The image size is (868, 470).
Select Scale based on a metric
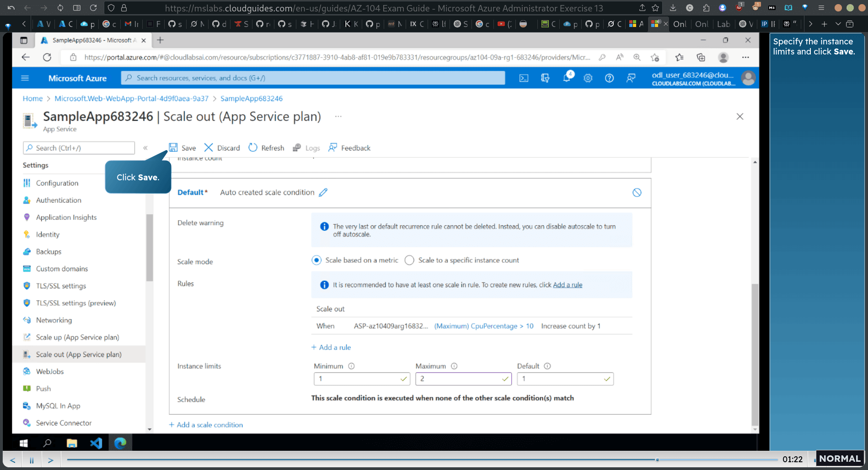coord(316,260)
